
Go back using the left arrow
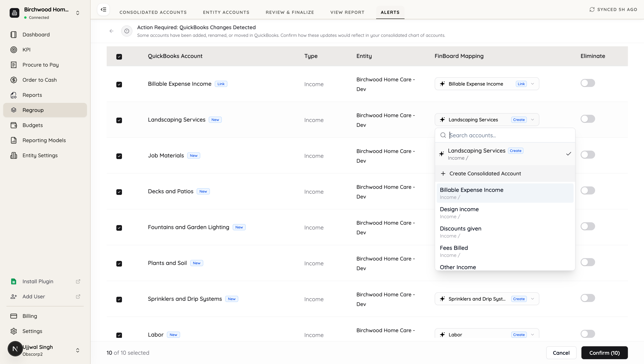111,31
